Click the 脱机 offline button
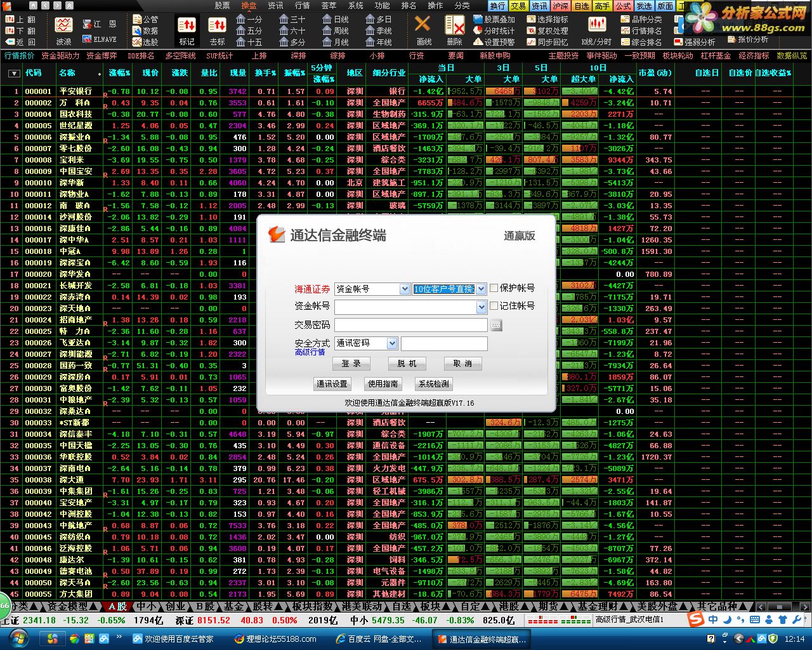This screenshot has width=812, height=650. click(x=407, y=364)
